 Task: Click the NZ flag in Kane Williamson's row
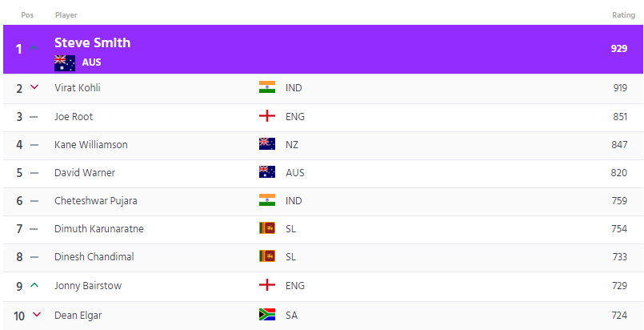pos(267,144)
